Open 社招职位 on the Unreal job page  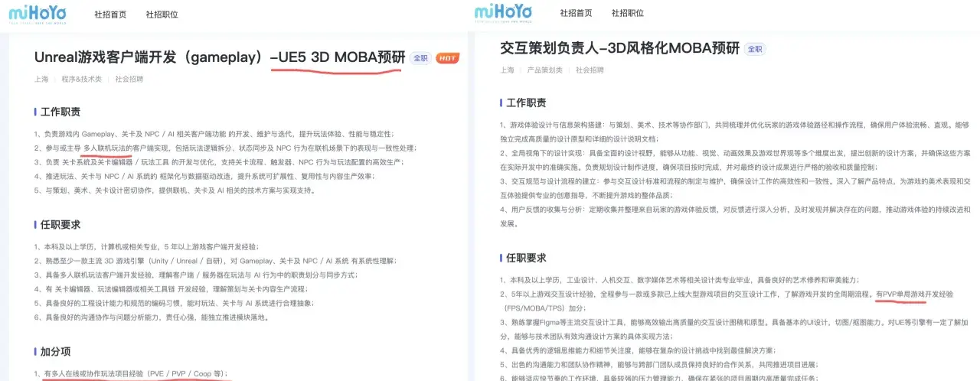(162, 15)
